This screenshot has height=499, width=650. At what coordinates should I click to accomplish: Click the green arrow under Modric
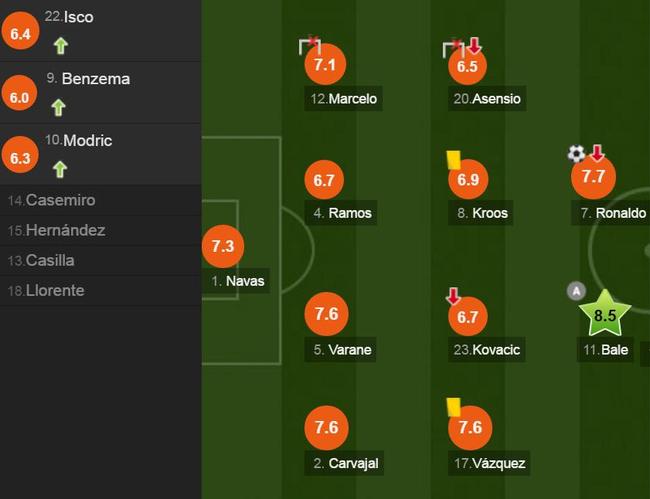pyautogui.click(x=60, y=169)
